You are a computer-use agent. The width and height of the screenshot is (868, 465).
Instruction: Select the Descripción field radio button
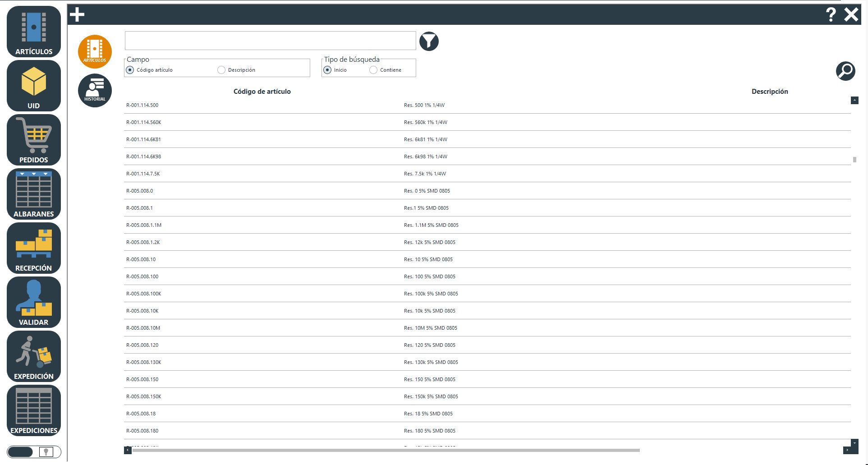tap(221, 70)
